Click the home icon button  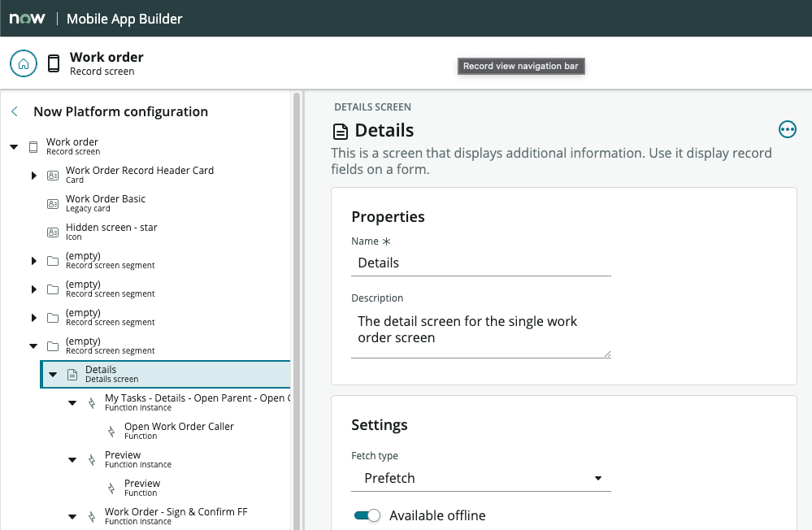point(24,63)
